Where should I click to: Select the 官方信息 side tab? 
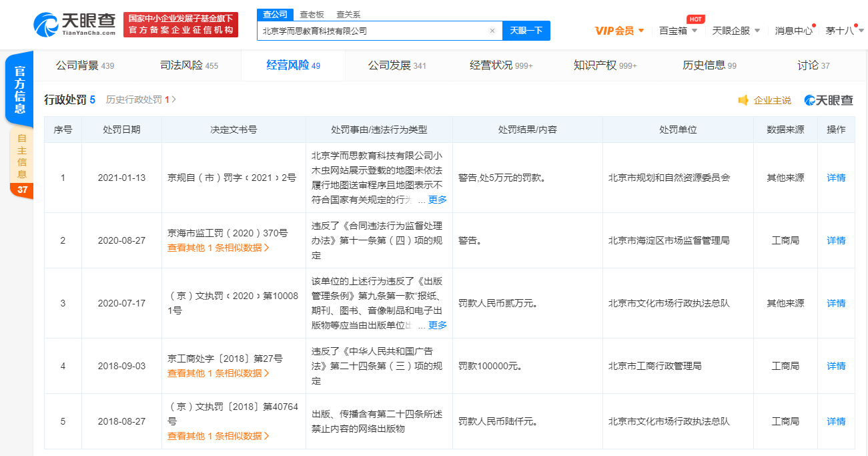coord(20,89)
